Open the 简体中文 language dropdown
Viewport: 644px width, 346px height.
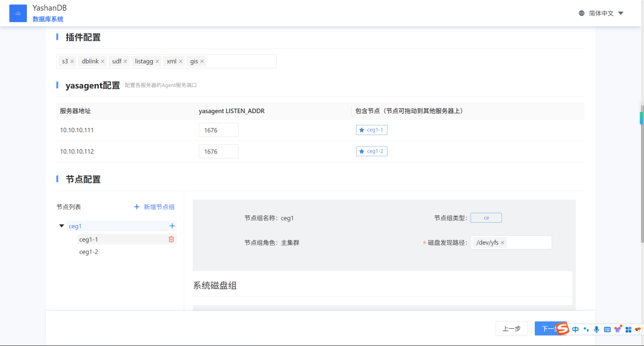pyautogui.click(x=601, y=13)
